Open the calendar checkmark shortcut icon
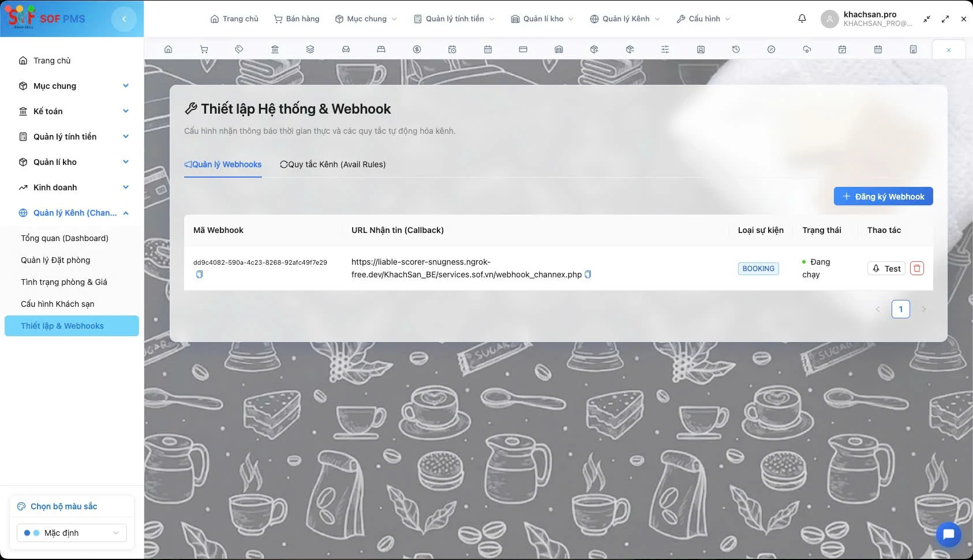This screenshot has width=973, height=560. (x=842, y=50)
